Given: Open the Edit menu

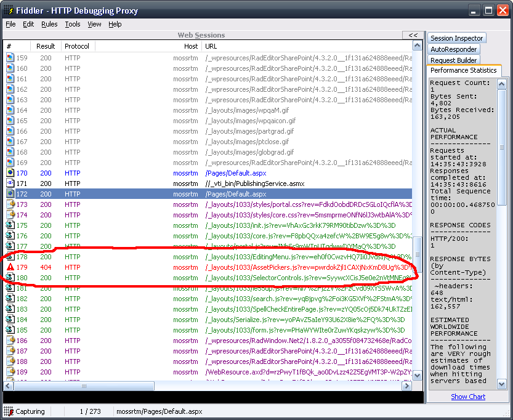Looking at the screenshot, I should point(28,24).
